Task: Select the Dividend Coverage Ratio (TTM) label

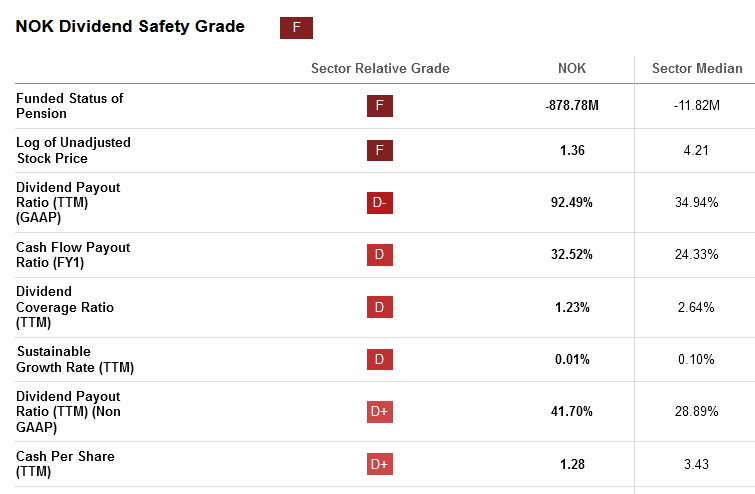Action: coord(65,307)
